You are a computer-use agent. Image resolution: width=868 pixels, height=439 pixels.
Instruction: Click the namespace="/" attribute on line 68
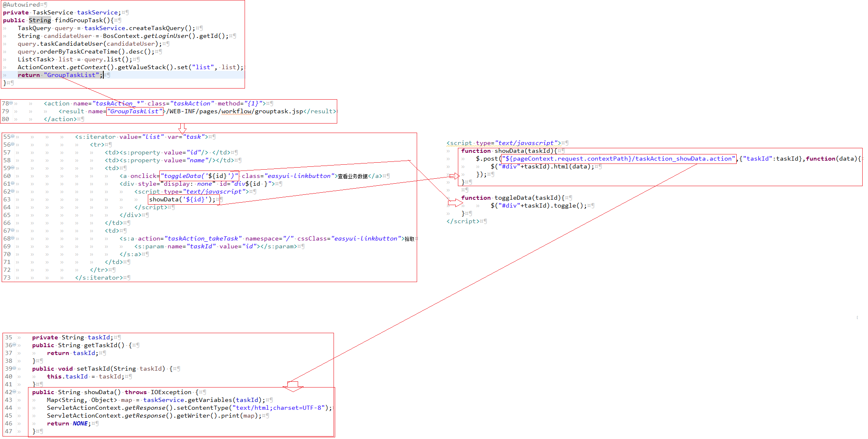[270, 238]
